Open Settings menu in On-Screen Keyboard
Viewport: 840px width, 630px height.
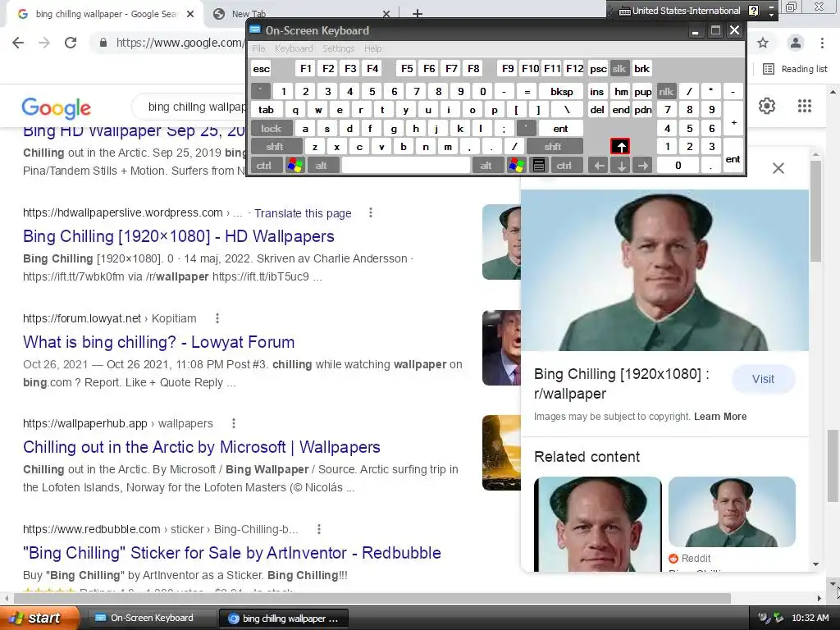point(339,48)
